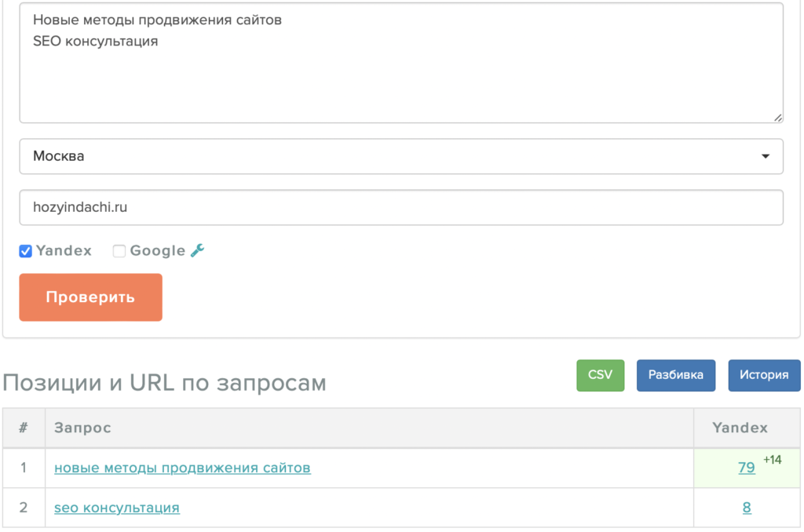Click the wrench icon next to Google
Image resolution: width=804 pixels, height=532 pixels.
tap(197, 250)
